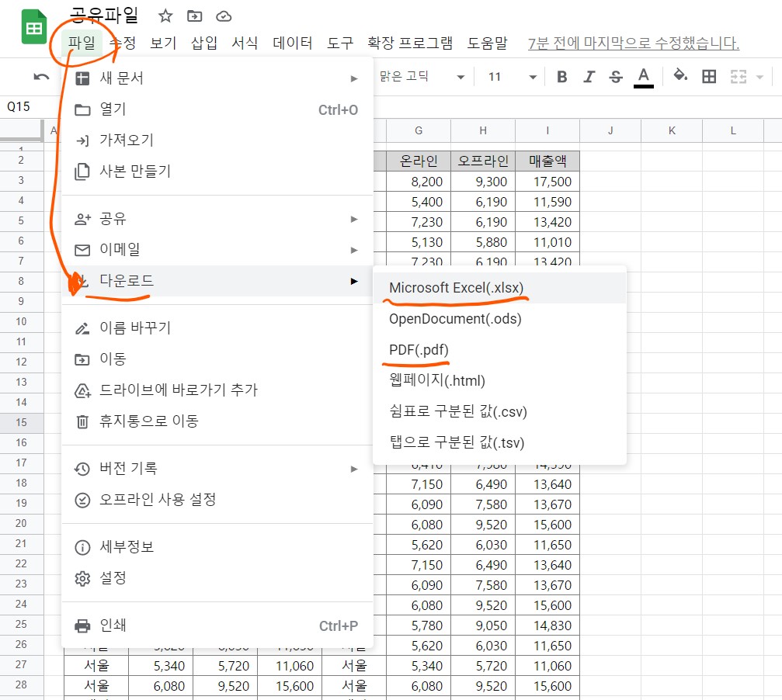Toggle italic formatting

(x=589, y=76)
